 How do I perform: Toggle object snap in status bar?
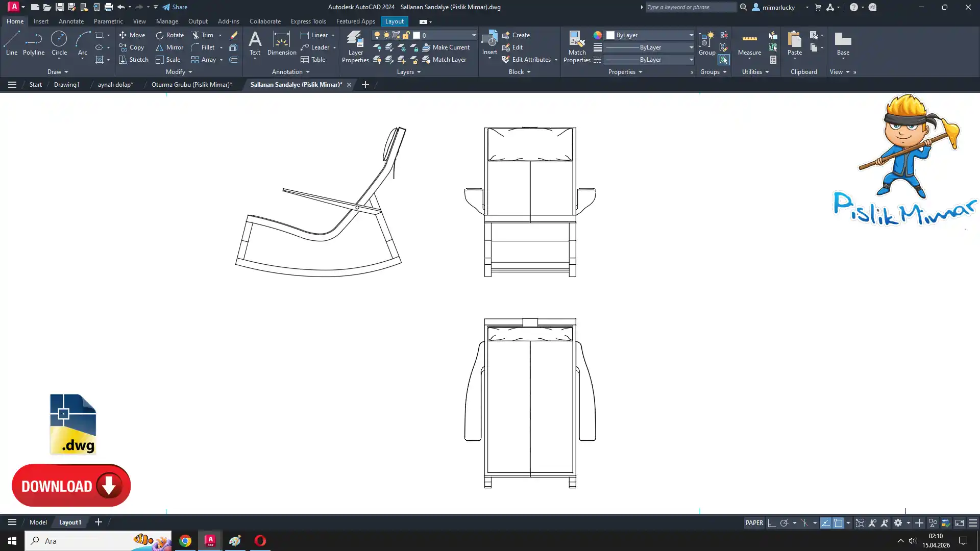click(838, 523)
